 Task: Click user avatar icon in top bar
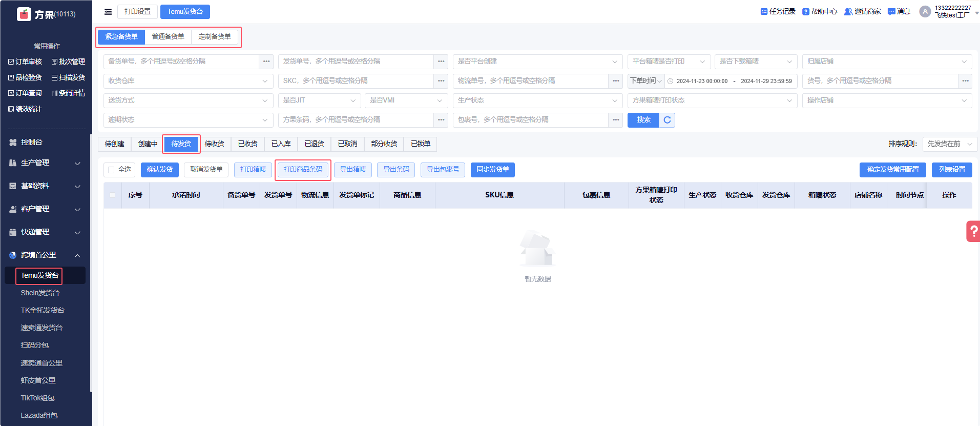925,11
